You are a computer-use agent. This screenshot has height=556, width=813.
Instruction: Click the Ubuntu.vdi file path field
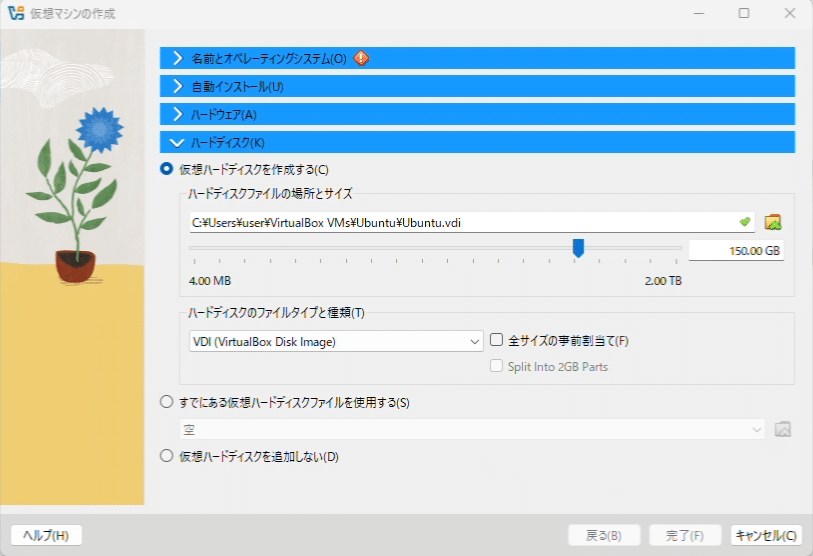472,223
